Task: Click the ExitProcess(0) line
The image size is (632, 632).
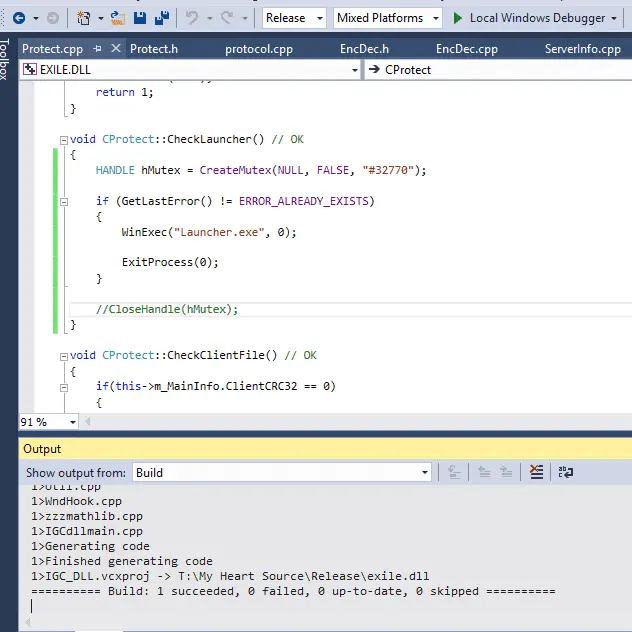Action: (170, 262)
